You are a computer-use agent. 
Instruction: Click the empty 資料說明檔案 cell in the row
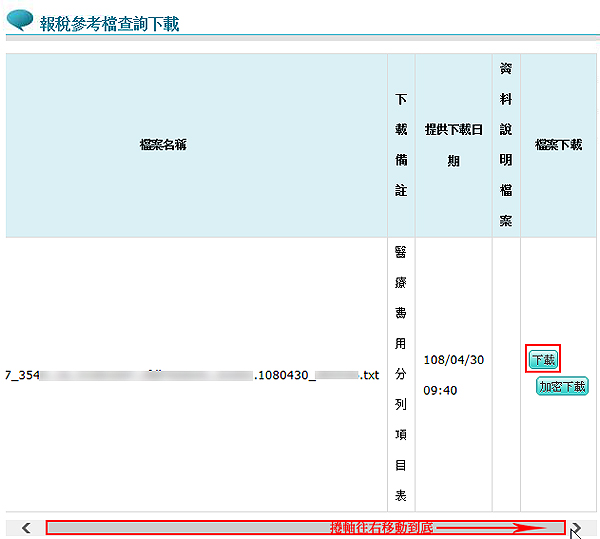point(506,374)
